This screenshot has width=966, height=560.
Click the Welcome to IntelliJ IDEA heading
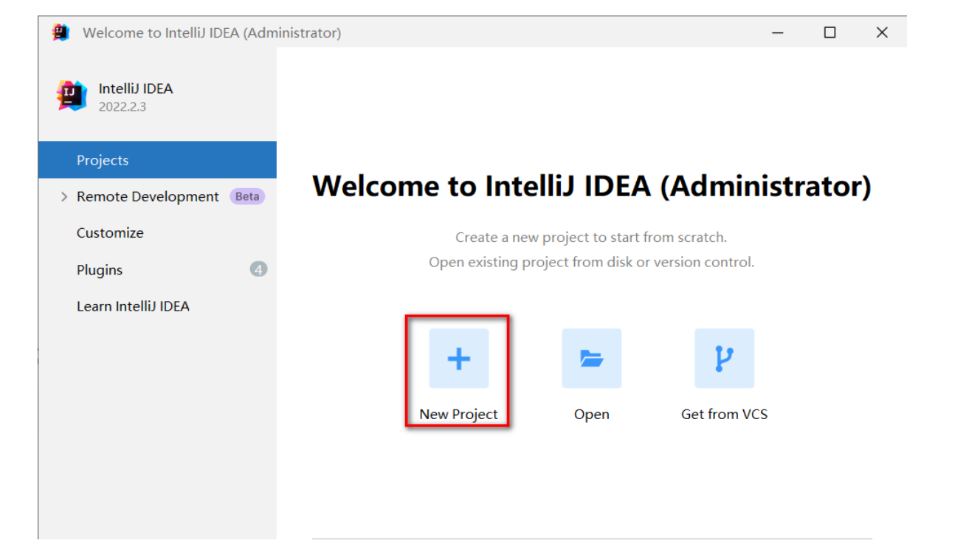tap(592, 186)
